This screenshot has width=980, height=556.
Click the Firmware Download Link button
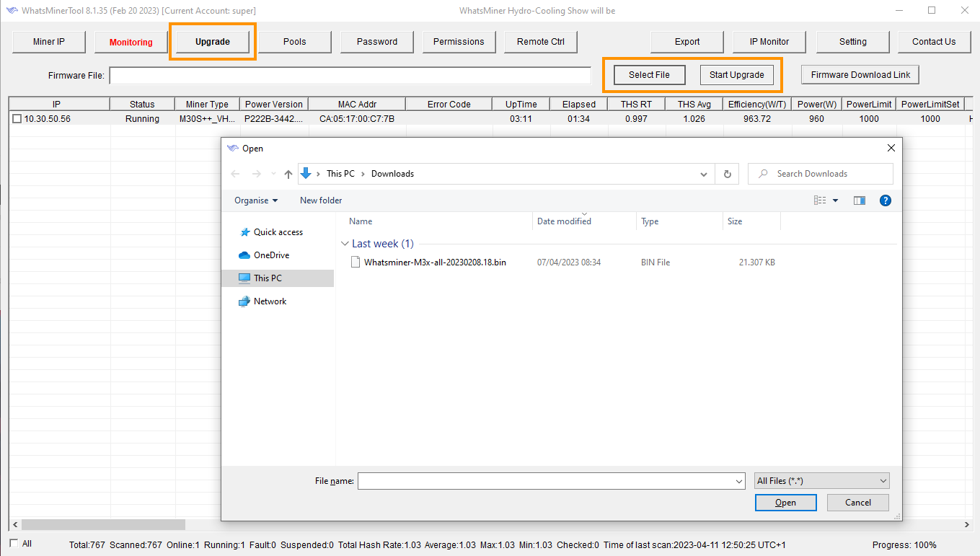860,74
